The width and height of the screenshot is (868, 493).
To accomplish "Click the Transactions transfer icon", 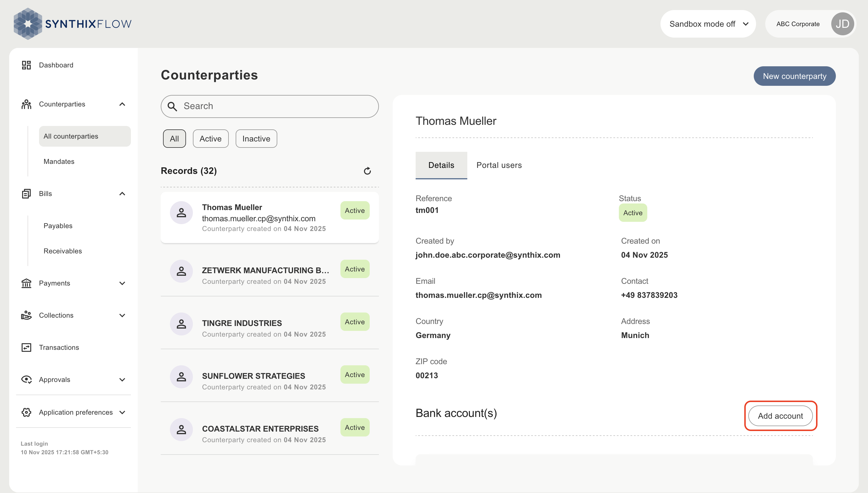I will pos(26,348).
